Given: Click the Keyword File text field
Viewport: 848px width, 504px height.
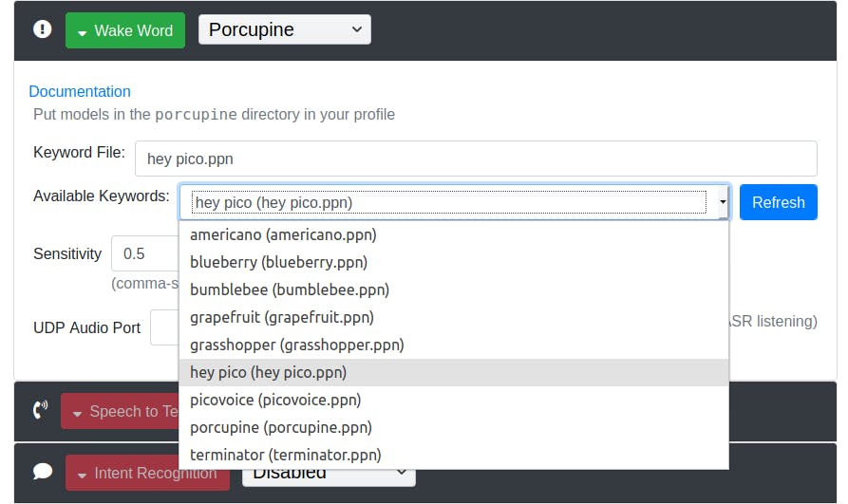Looking at the screenshot, I should coord(475,159).
